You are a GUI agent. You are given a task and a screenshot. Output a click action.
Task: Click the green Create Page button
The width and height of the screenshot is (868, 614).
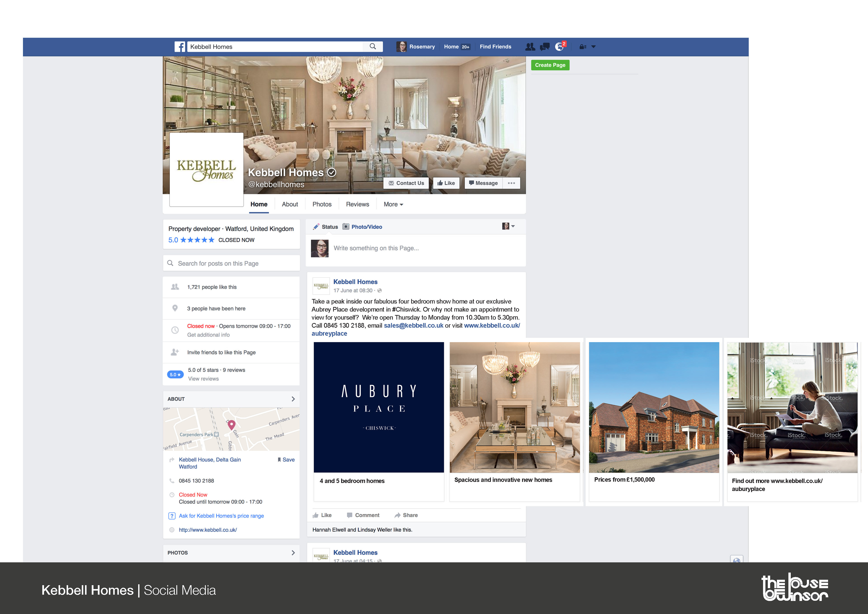click(550, 65)
